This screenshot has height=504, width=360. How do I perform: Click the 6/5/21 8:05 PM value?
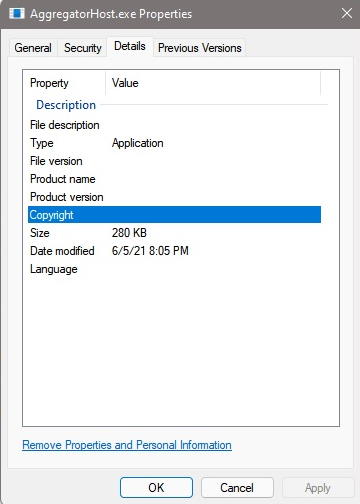click(150, 251)
